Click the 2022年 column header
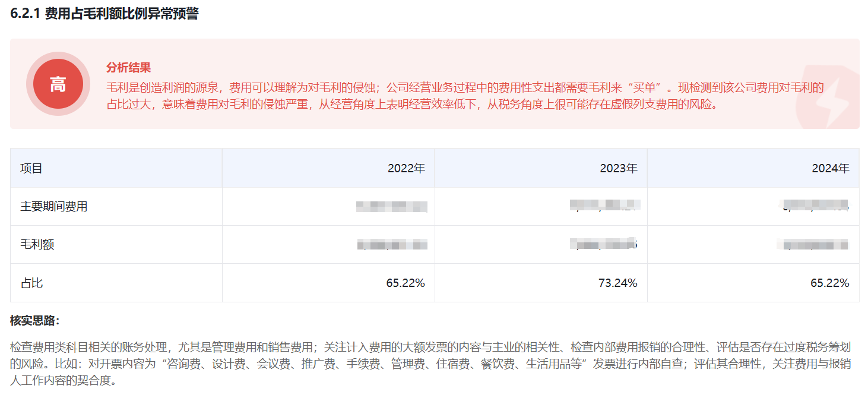This screenshot has width=868, height=398. [406, 168]
